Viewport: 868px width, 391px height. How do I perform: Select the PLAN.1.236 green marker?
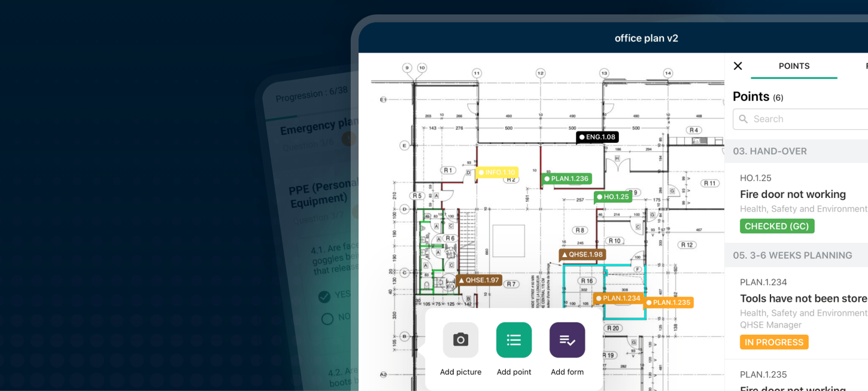click(566, 178)
